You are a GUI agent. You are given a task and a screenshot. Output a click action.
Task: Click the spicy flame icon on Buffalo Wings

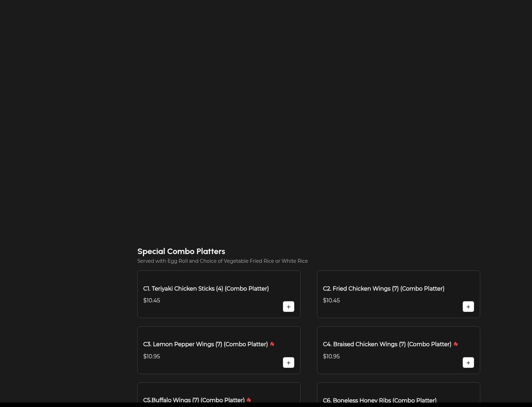point(249,400)
